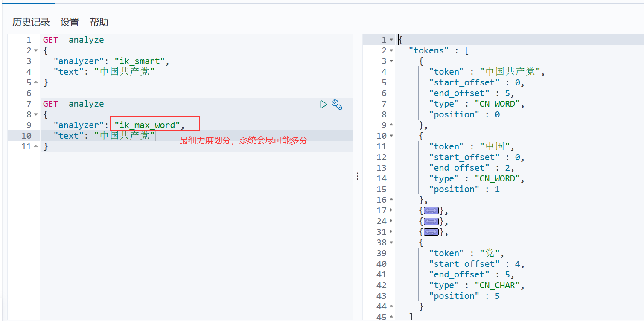Image resolution: width=644 pixels, height=321 pixels.
Task: Click "position" : 5 in response
Action: (464, 296)
